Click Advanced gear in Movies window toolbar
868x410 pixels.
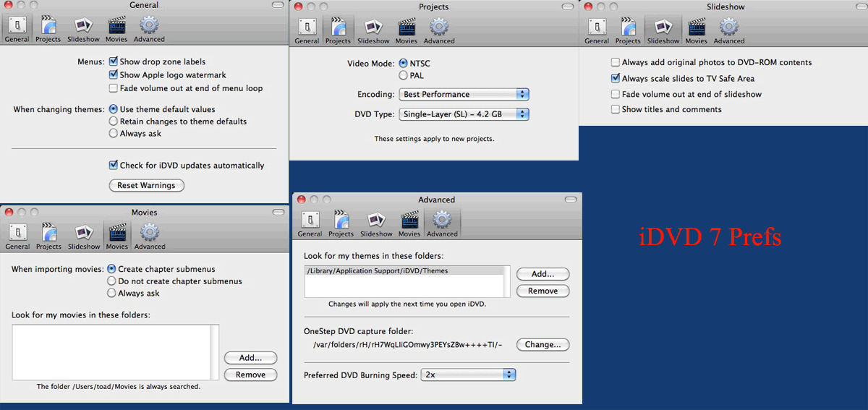[x=150, y=236]
